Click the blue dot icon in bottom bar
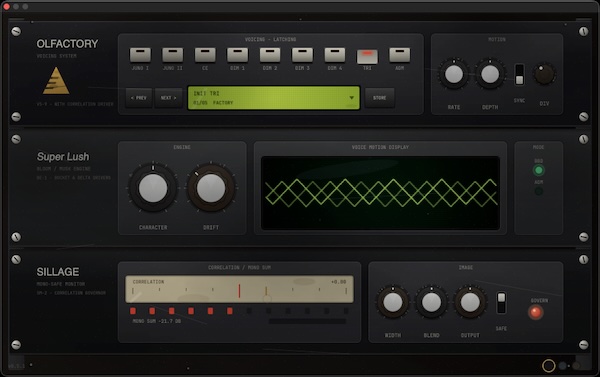This screenshot has height=377, width=600. pos(562,366)
